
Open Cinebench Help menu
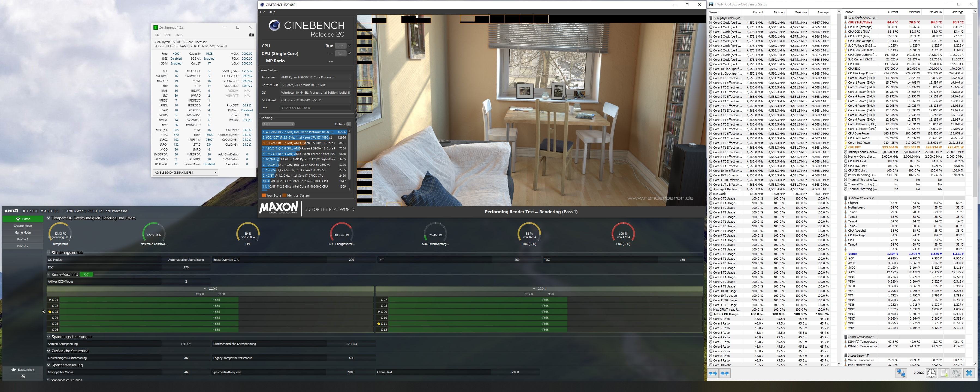pos(272,12)
